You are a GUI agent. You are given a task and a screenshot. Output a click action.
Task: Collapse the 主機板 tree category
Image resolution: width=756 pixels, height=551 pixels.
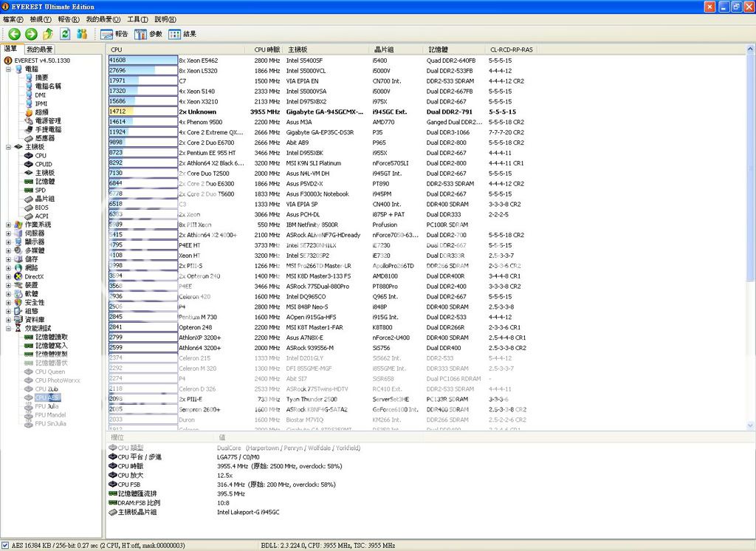pos(8,147)
